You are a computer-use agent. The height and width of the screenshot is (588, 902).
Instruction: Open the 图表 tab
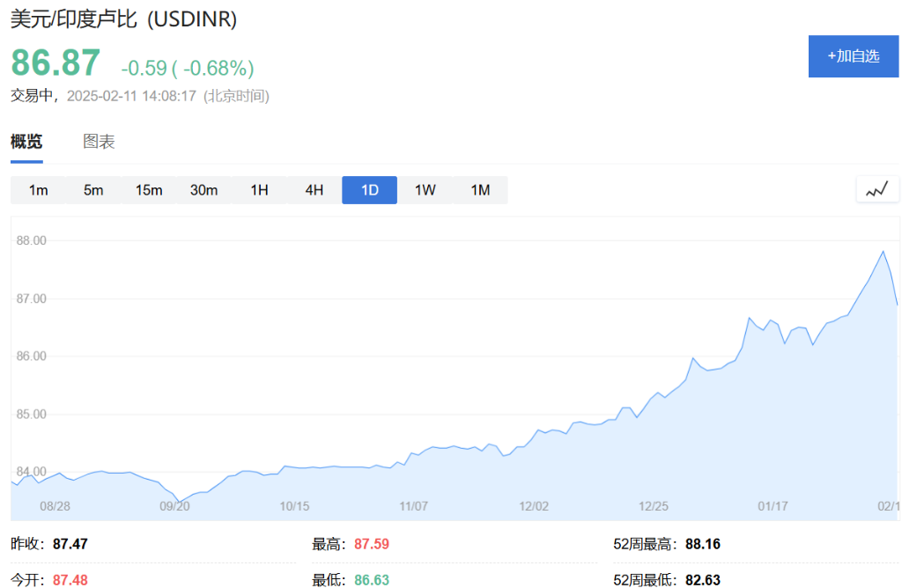click(x=99, y=142)
